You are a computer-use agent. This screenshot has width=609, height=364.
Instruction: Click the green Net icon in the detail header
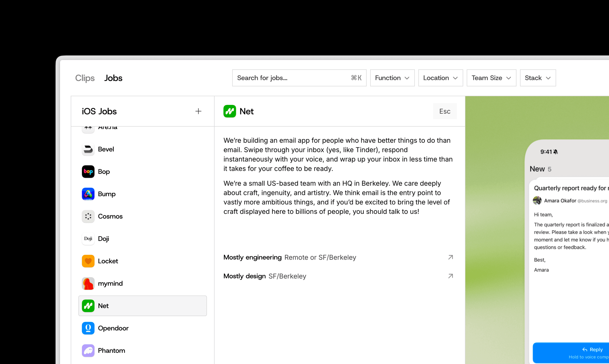coord(229,111)
